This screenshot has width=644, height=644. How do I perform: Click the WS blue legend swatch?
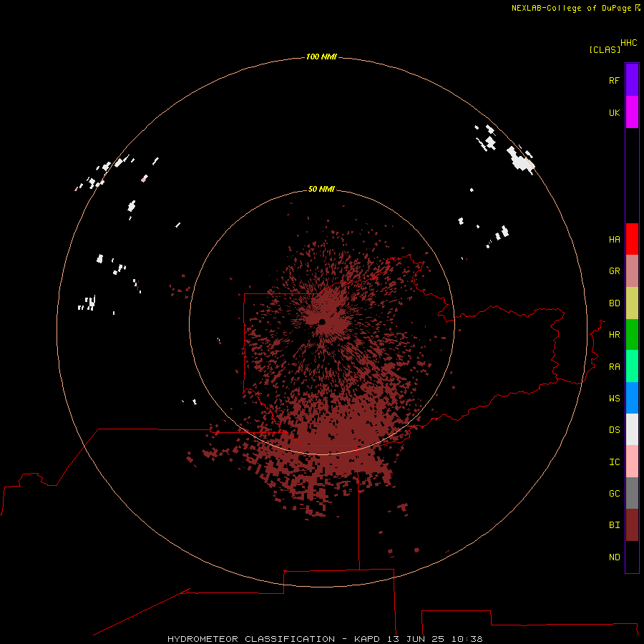(x=632, y=398)
